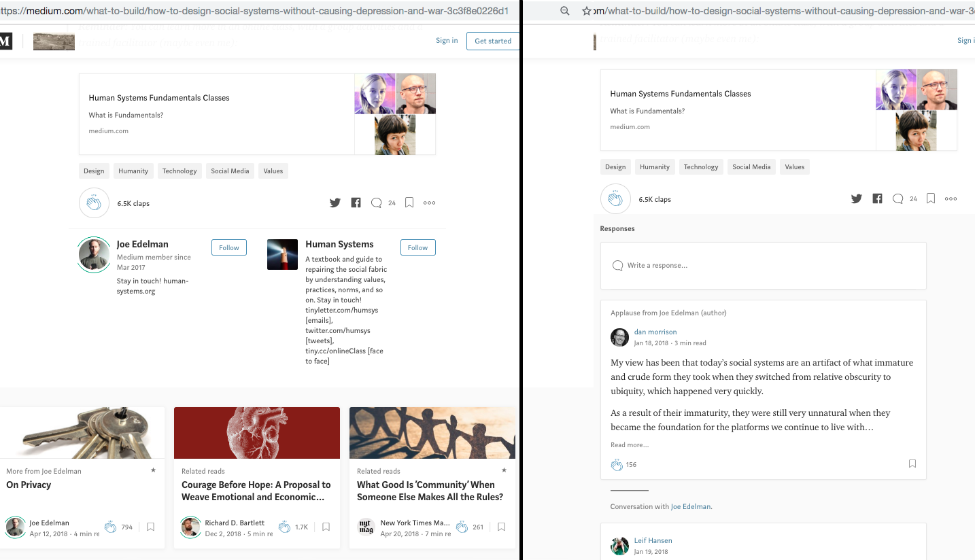Viewport: 975px width, 560px height.
Task: Open the On Privacy article
Action: tap(29, 485)
